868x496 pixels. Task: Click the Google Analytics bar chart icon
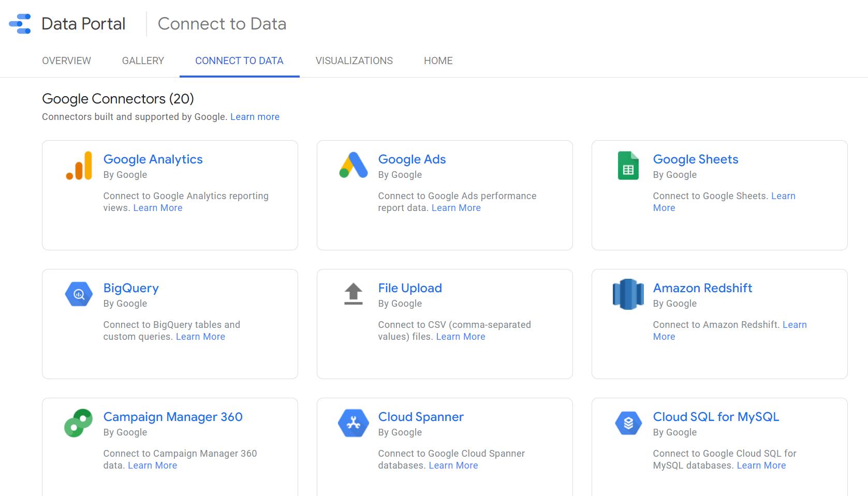click(x=79, y=166)
